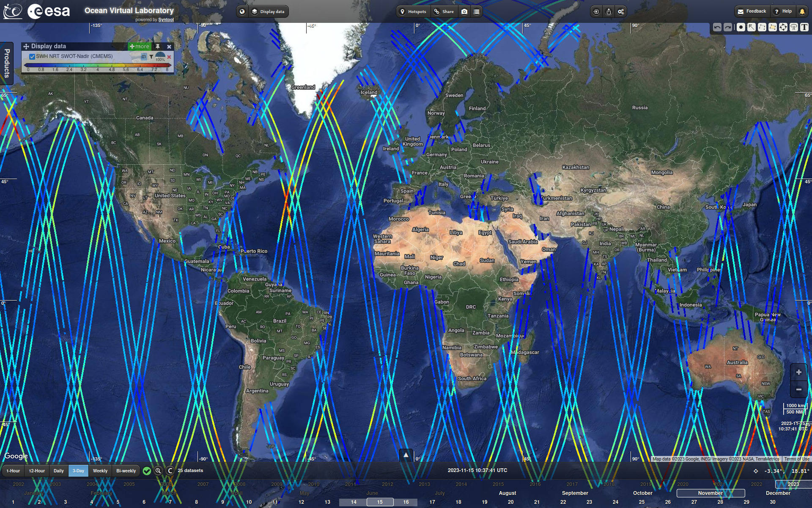Select 12-Hour time span
812x508 pixels.
(37, 471)
